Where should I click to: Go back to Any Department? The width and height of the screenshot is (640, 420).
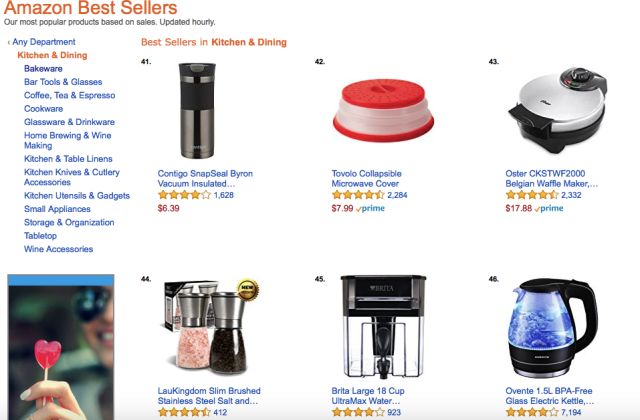42,42
